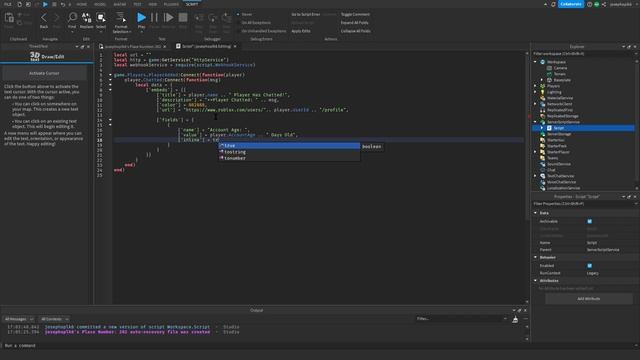Click the Lighting bulb icon in Explorer

542,92
